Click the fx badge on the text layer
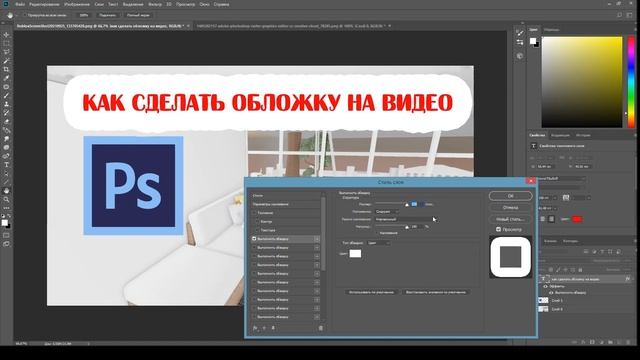This screenshot has width=640, height=360. pyautogui.click(x=627, y=279)
